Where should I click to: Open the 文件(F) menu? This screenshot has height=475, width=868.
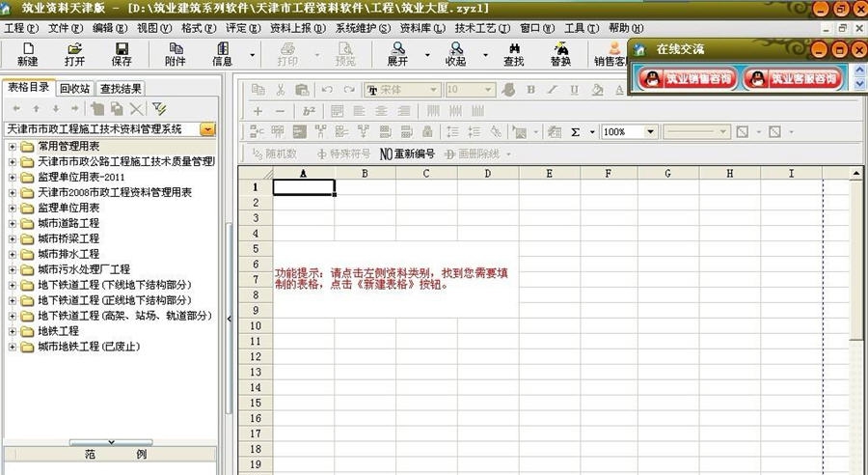pyautogui.click(x=66, y=28)
